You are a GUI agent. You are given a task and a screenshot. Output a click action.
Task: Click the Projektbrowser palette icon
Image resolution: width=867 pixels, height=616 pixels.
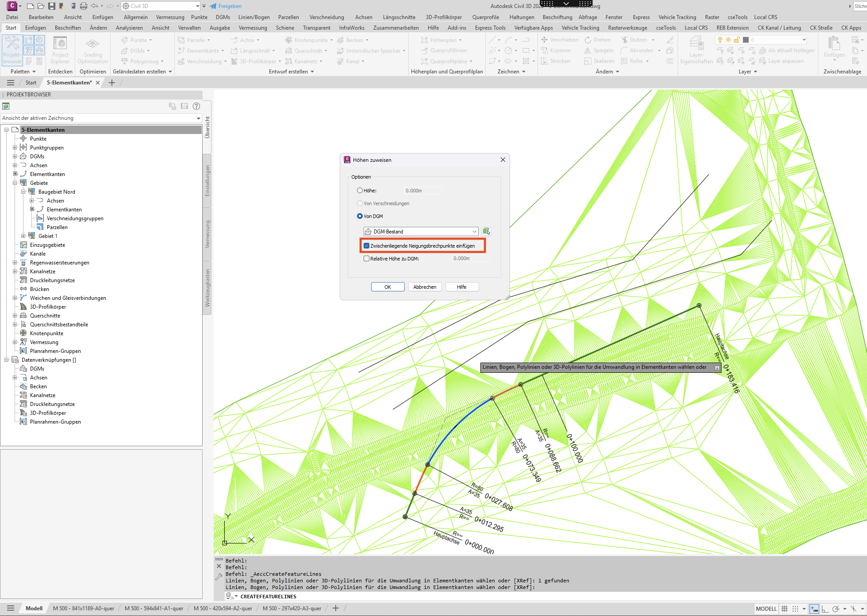tap(12, 50)
